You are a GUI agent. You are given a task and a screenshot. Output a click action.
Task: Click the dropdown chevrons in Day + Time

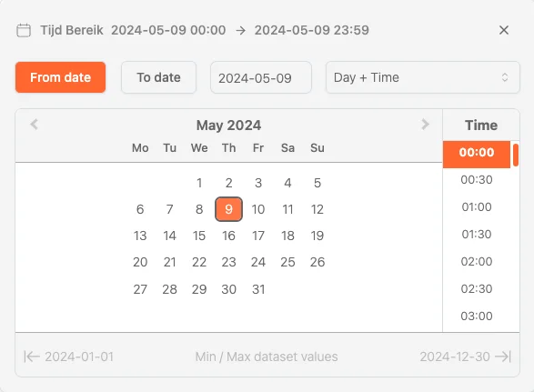point(505,77)
